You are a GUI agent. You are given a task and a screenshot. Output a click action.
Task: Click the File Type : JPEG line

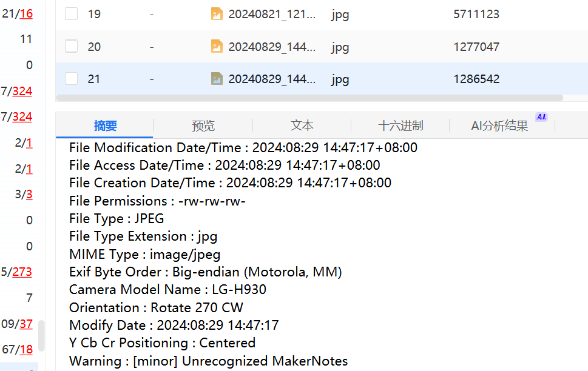[x=117, y=218]
